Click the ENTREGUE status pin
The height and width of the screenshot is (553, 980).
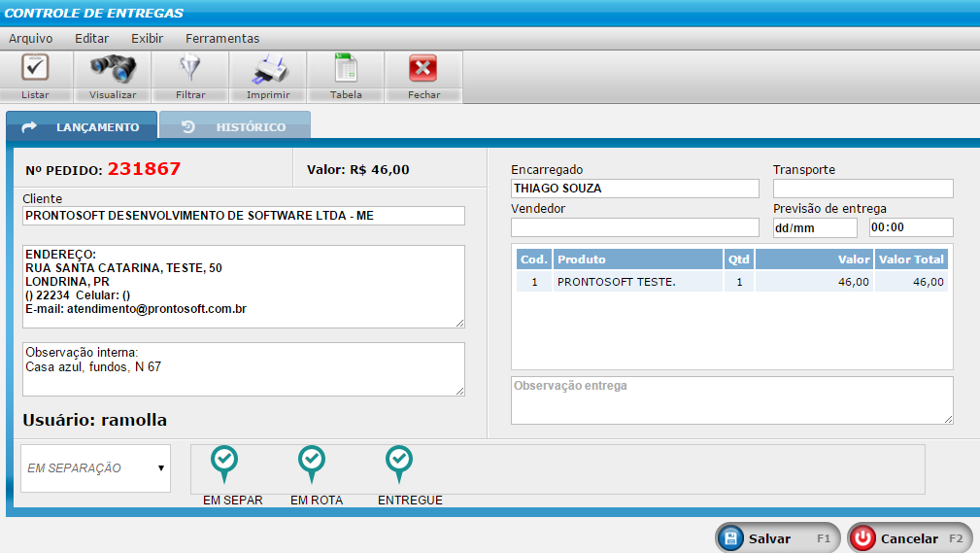click(399, 465)
